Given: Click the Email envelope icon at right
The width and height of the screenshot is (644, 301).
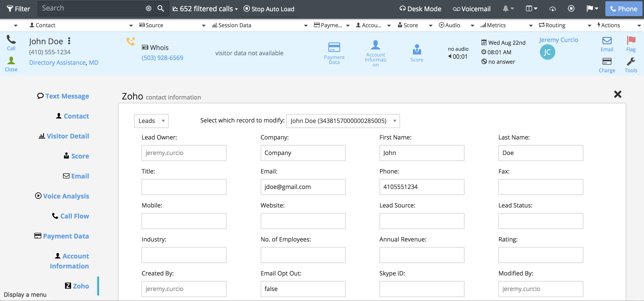Looking at the screenshot, I should click(x=607, y=41).
